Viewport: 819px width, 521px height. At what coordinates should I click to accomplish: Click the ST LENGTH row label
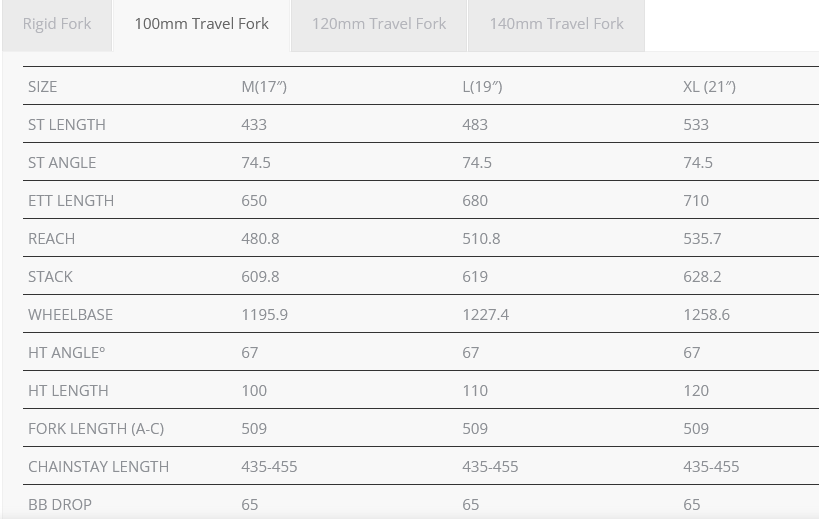(x=67, y=125)
